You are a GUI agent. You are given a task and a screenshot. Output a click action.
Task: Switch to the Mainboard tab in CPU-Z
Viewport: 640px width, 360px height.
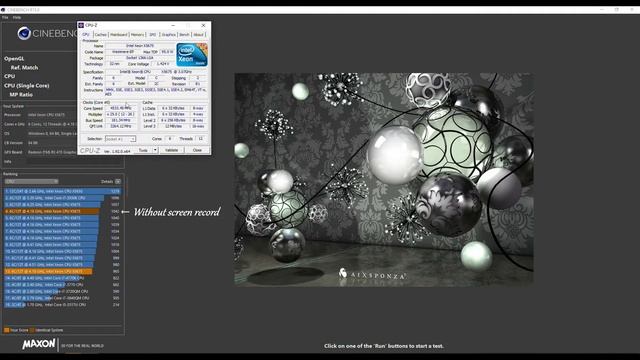[119, 35]
